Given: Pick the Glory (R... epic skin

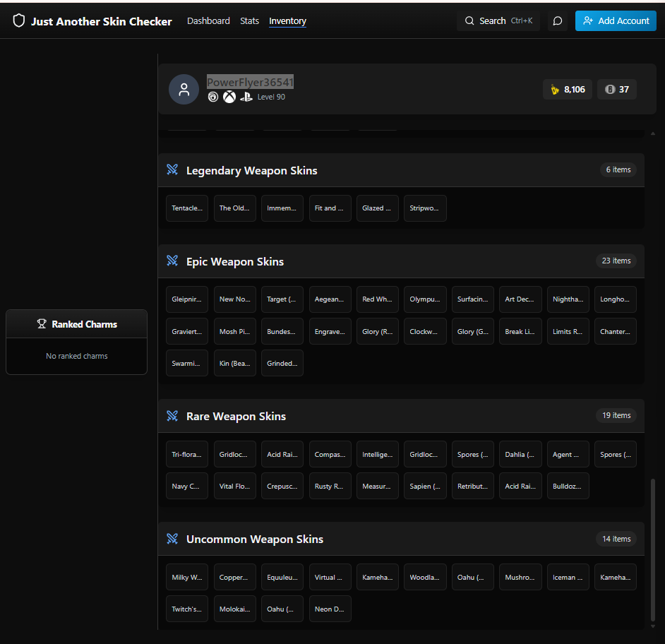Looking at the screenshot, I should coord(378,331).
